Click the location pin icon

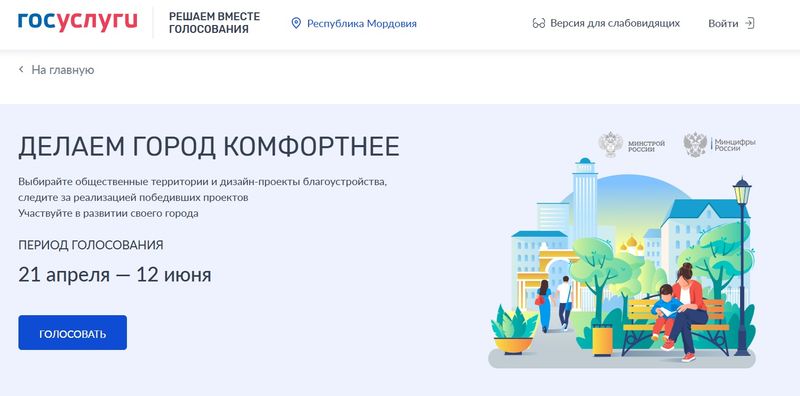tap(296, 23)
